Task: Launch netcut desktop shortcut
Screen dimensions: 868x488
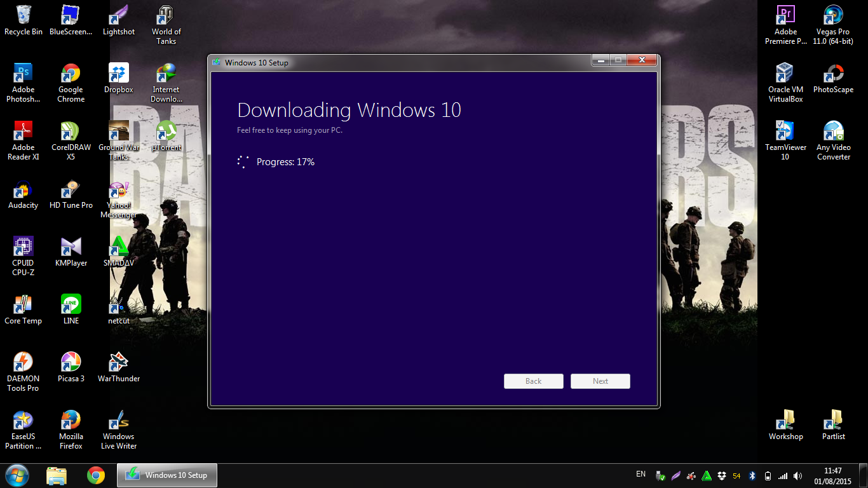Action: click(119, 309)
